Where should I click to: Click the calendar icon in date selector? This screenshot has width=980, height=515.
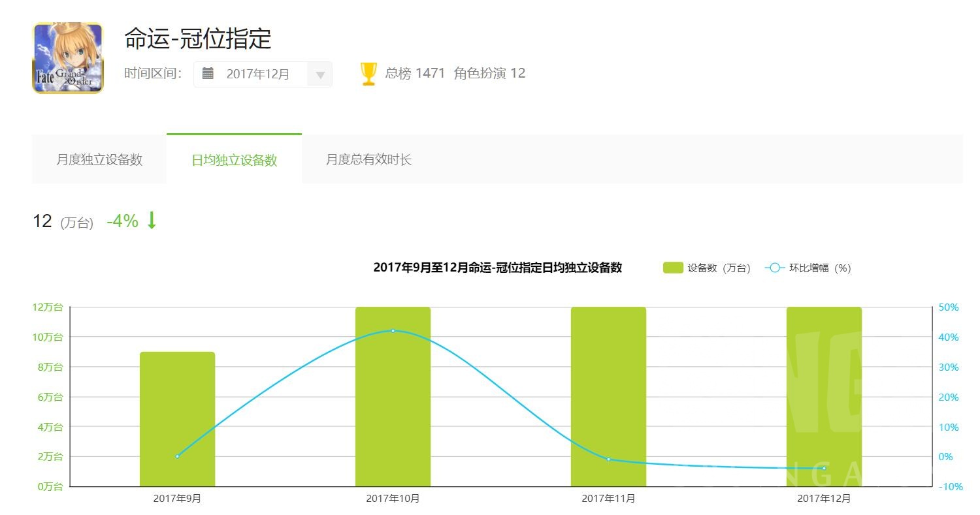pyautogui.click(x=208, y=73)
